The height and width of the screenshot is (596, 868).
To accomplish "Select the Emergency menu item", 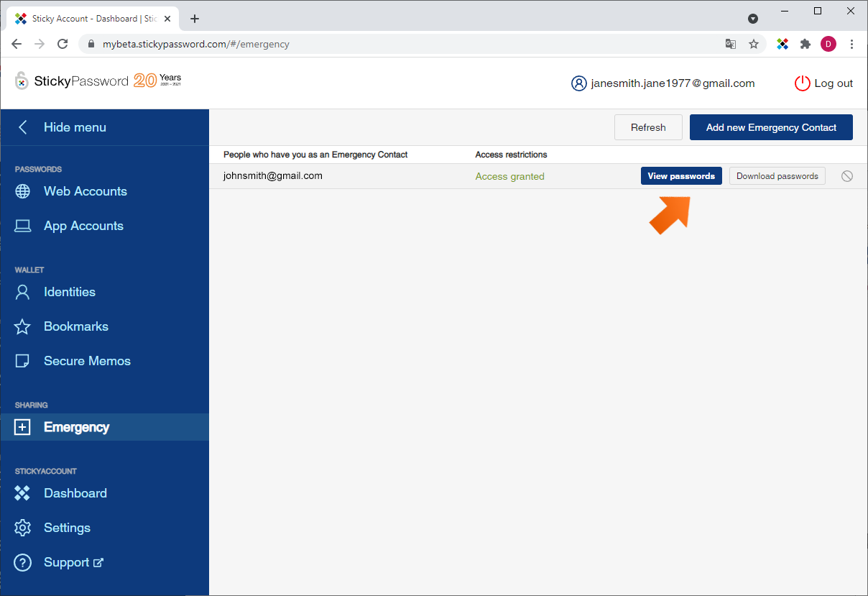I will 104,427.
